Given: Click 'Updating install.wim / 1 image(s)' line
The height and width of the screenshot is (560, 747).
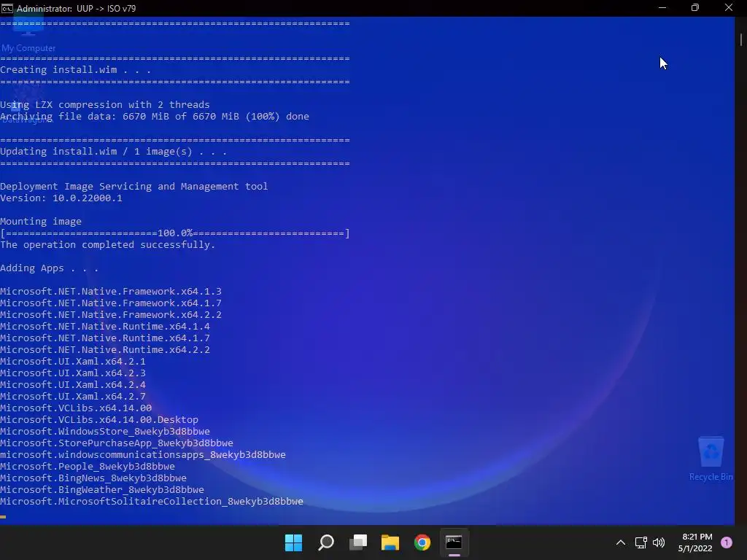Looking at the screenshot, I should (113, 152).
